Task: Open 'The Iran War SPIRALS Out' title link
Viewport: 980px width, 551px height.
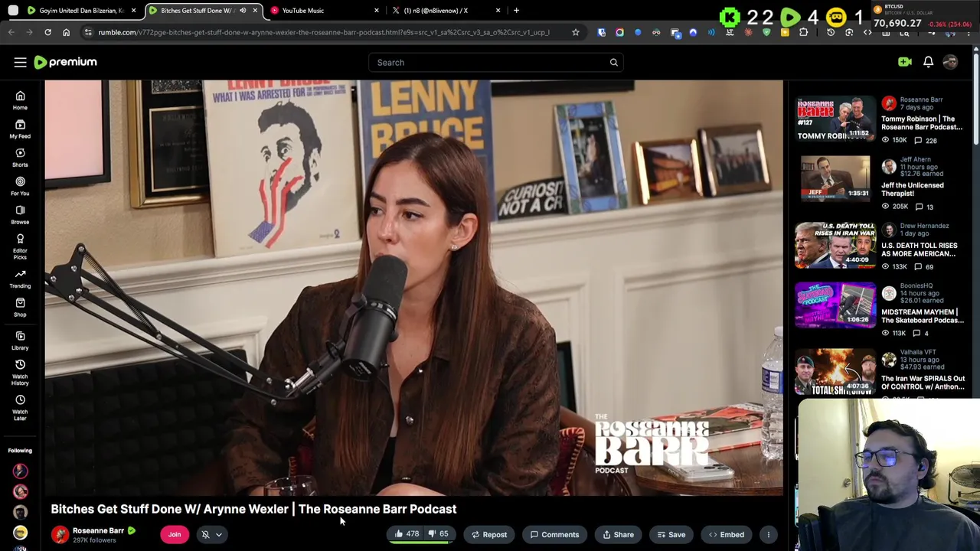Action: point(923,382)
